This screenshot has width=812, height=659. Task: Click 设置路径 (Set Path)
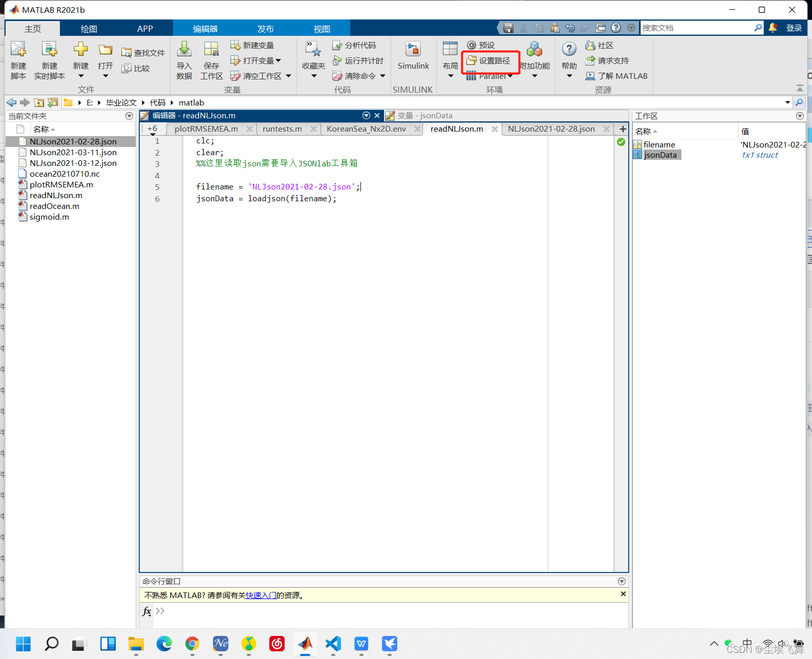488,60
